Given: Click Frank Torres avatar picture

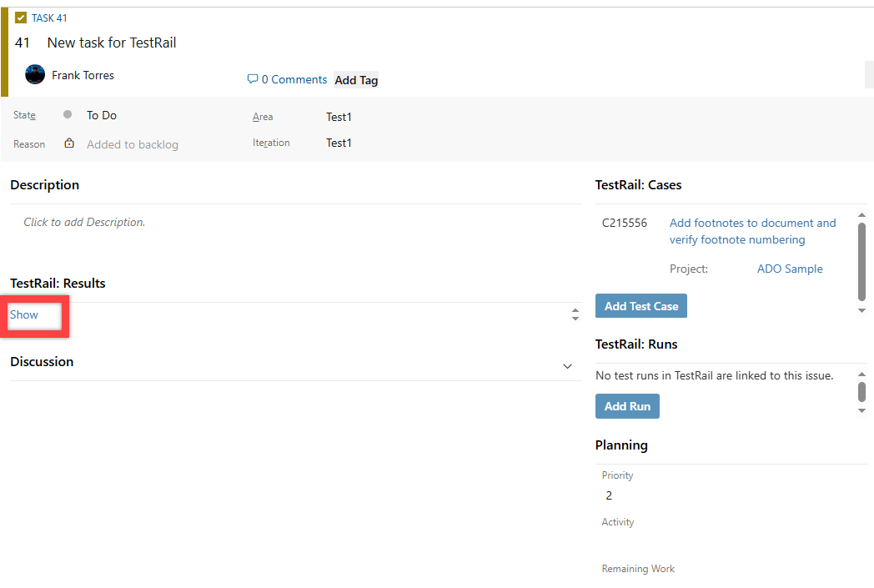Looking at the screenshot, I should tap(34, 74).
